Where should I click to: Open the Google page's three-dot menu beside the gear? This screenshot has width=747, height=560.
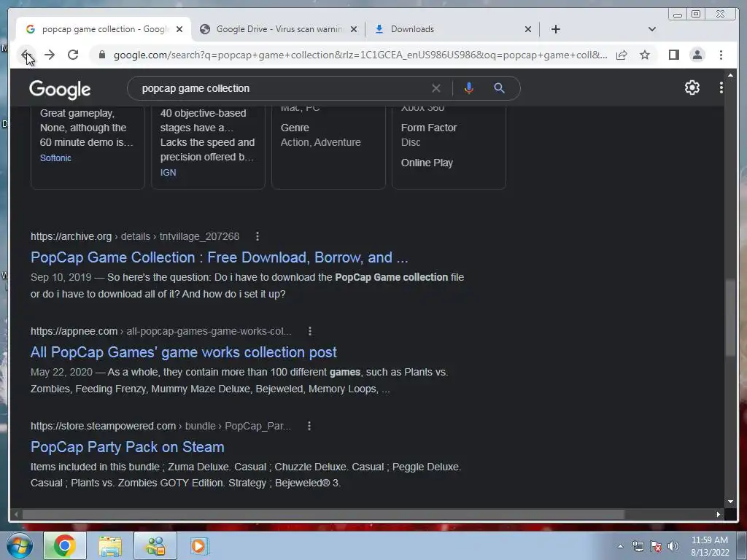point(721,87)
